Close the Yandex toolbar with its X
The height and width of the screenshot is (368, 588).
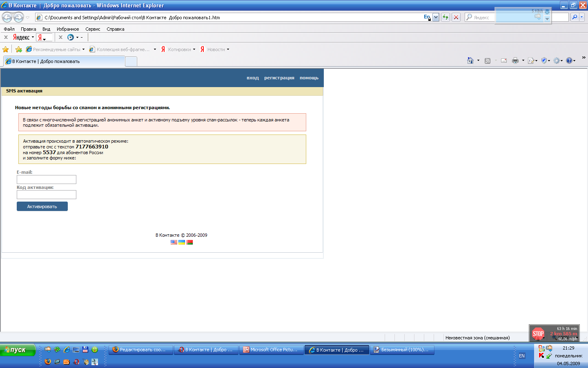click(6, 37)
